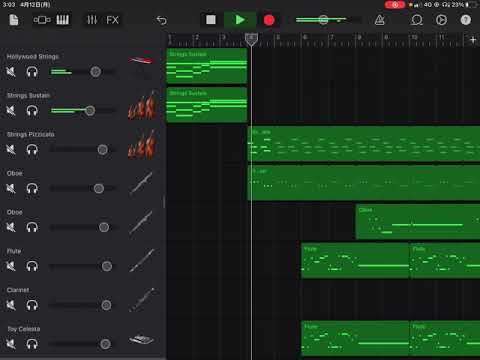Screen dimensions: 480x360
Task: Select the region labeled Oboe
Action: point(418,222)
